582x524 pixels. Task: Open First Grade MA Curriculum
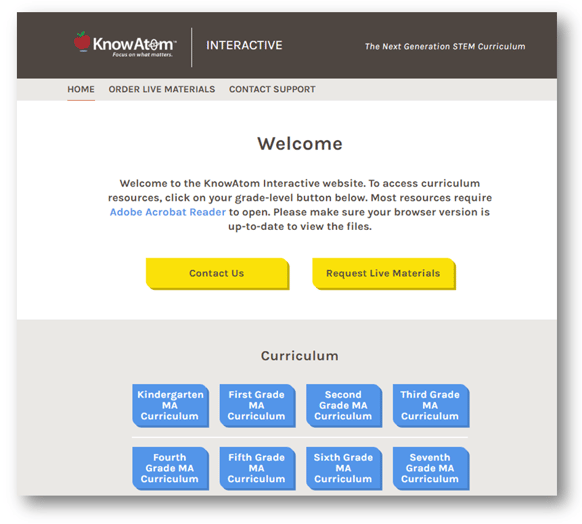[257, 406]
